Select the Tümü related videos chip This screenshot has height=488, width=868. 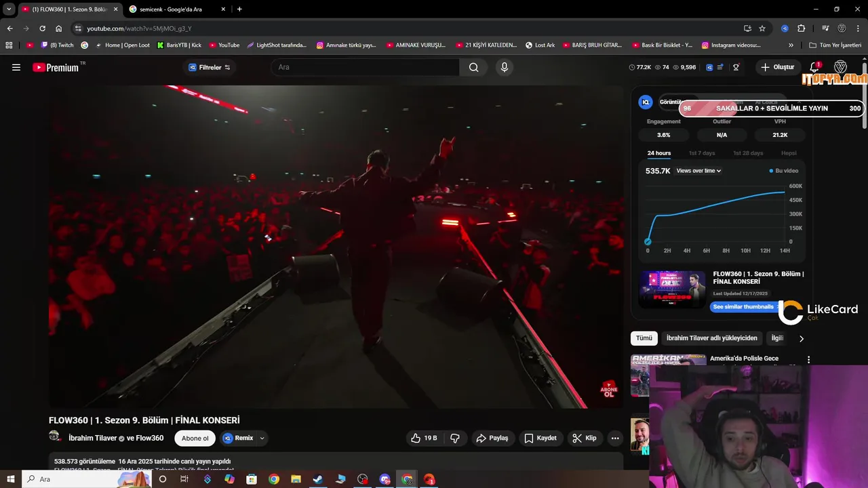(644, 338)
